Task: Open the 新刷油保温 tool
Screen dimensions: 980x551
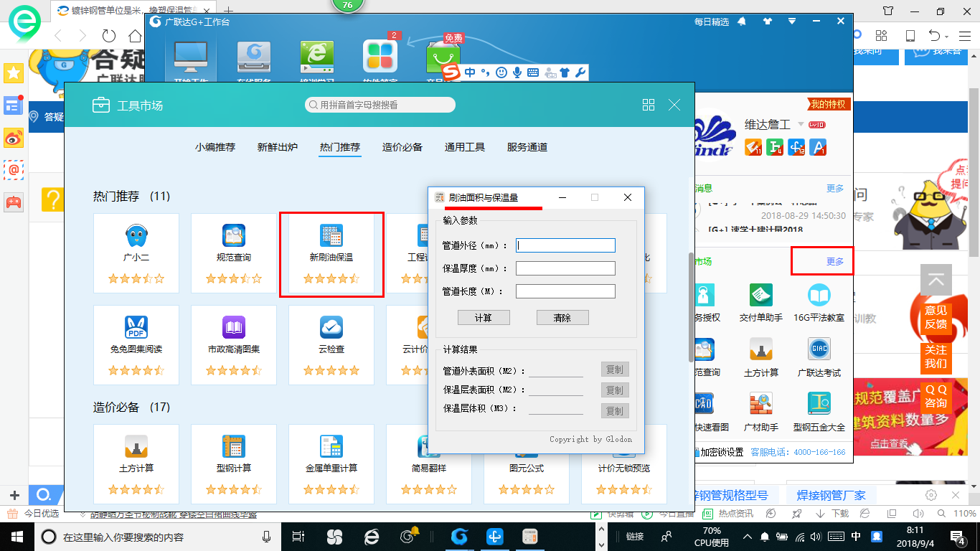Action: coord(331,252)
